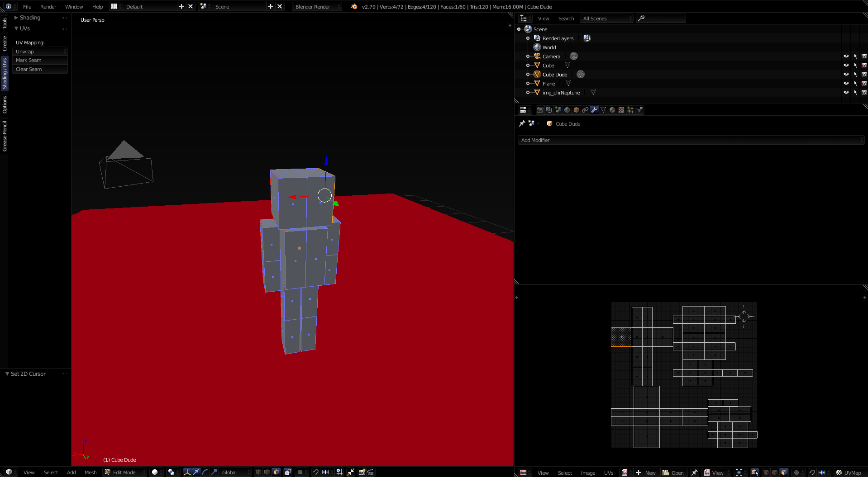Toggle renderability camera for Plane

pyautogui.click(x=864, y=83)
